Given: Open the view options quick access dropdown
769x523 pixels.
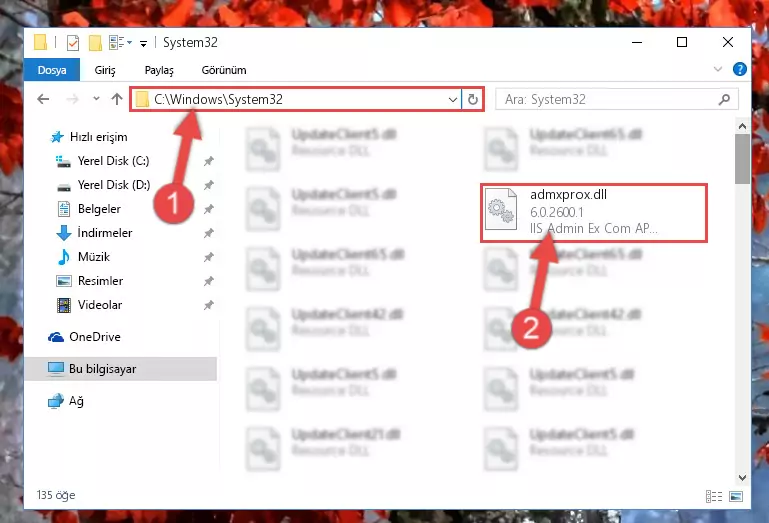Looking at the screenshot, I should click(120, 43).
